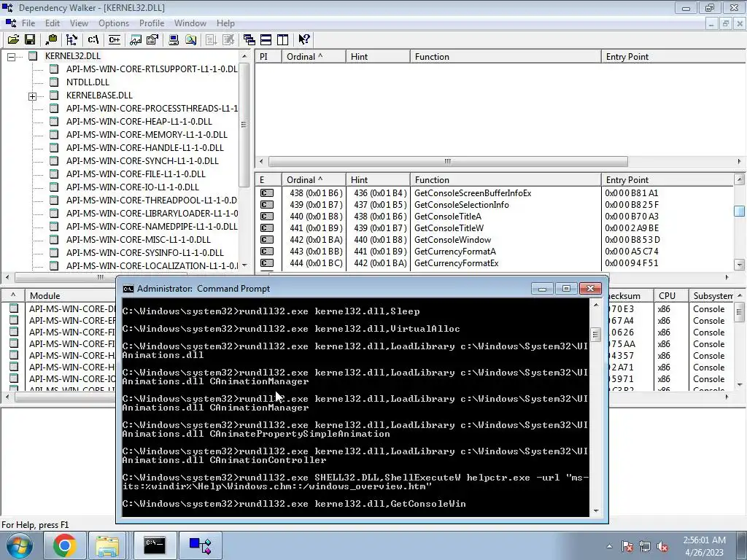The height and width of the screenshot is (560, 747).
Task: Click the Tile Vertically toolbar icon
Action: click(x=283, y=39)
